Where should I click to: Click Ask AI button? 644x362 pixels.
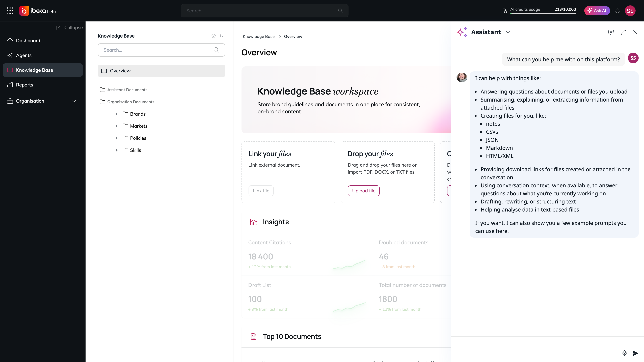click(597, 11)
